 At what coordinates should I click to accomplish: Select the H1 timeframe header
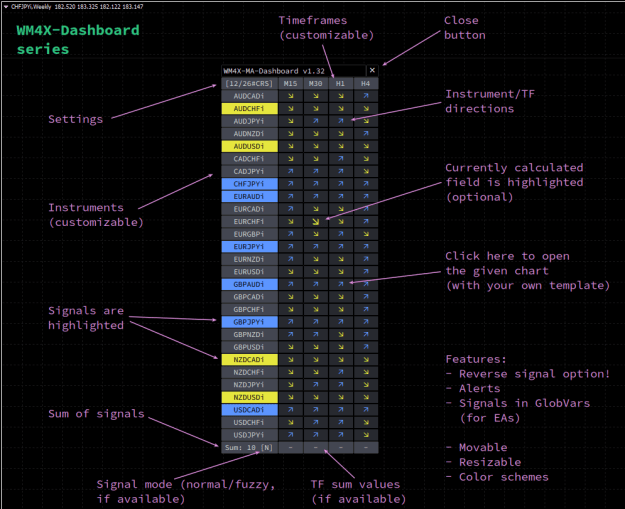coord(341,84)
